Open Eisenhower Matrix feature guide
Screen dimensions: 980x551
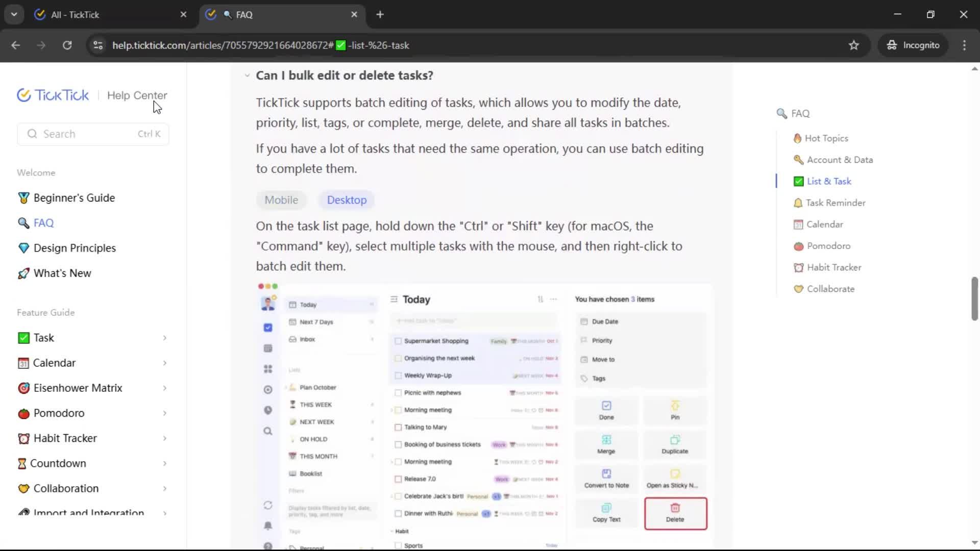(78, 388)
